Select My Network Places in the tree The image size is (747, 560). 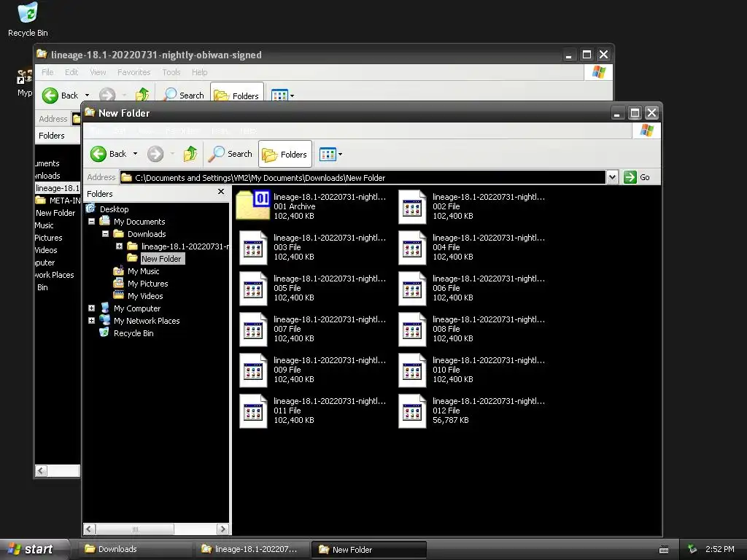coord(146,321)
